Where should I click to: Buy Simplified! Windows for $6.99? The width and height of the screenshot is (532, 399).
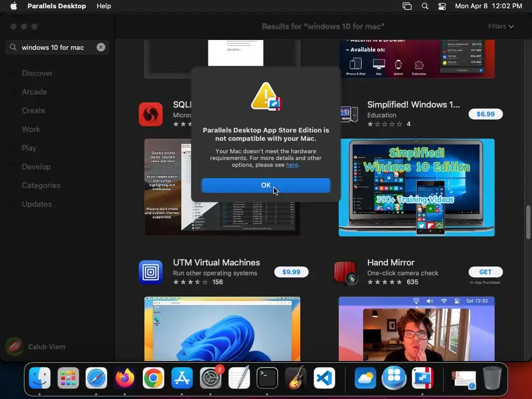tap(486, 114)
